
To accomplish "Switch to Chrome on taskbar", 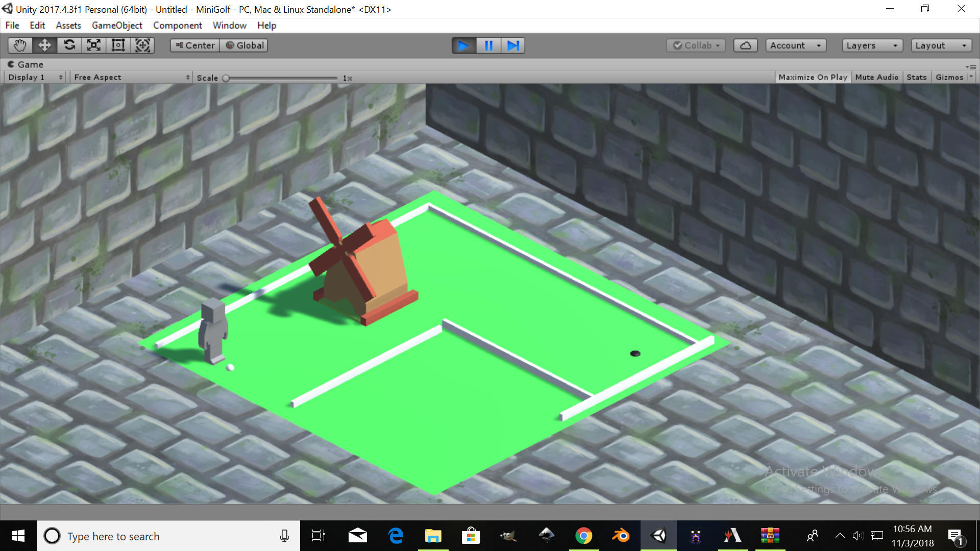I will click(584, 536).
